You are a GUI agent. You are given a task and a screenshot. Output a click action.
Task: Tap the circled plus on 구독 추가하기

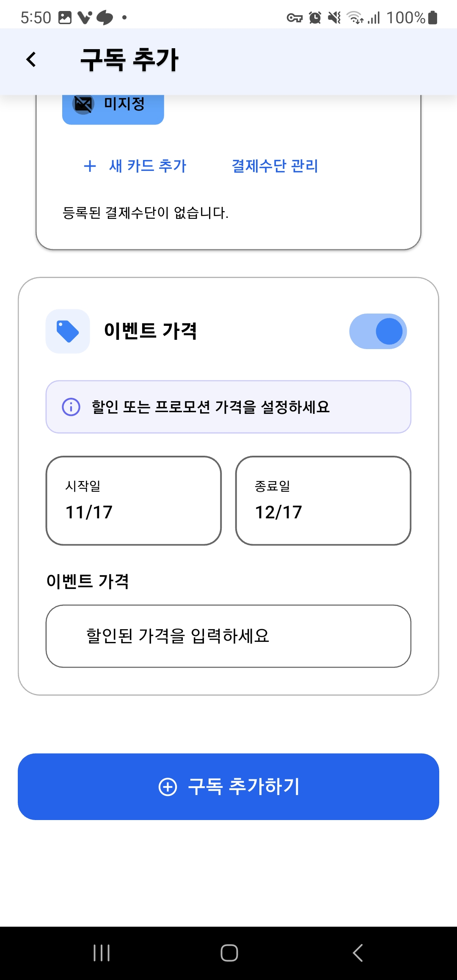168,787
